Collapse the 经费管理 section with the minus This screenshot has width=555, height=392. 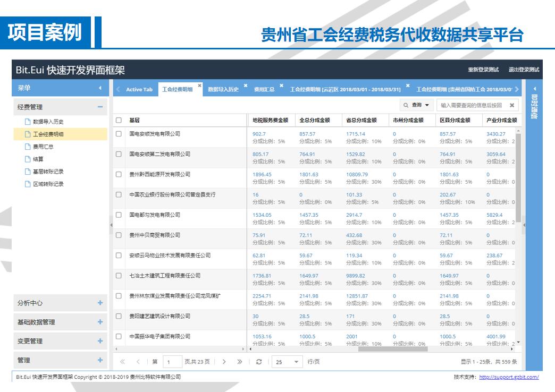100,107
